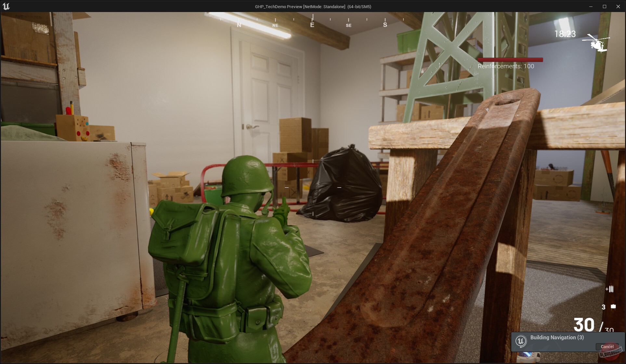This screenshot has height=364, width=626.
Task: Click the N marker on the compass
Action: pyautogui.click(x=239, y=25)
